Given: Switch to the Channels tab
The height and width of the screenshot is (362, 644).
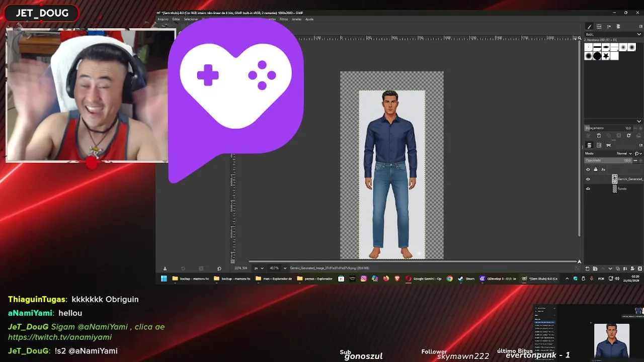Looking at the screenshot, I should coord(599,145).
